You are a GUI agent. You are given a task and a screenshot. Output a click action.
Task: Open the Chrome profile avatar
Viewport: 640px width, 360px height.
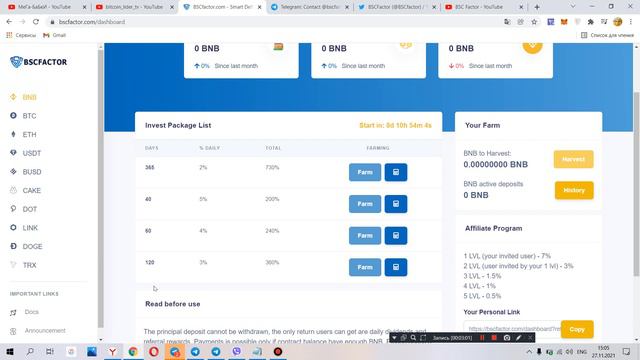(618, 22)
